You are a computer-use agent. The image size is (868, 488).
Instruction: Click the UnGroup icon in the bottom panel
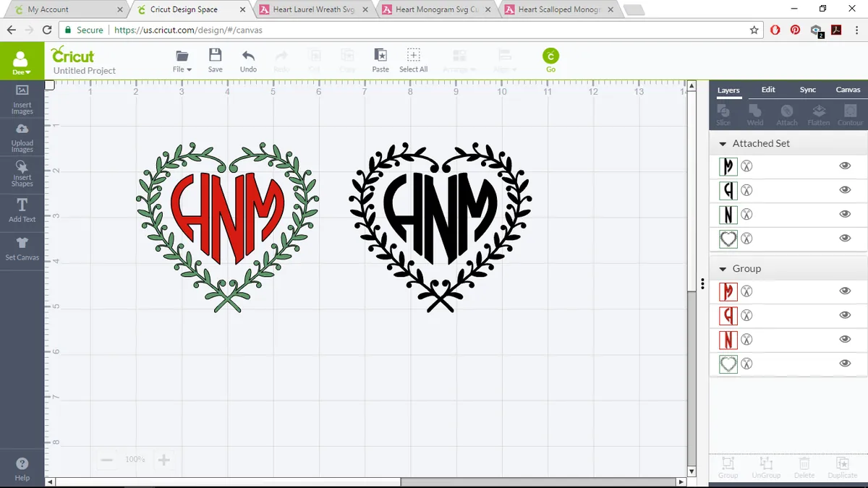(x=766, y=467)
